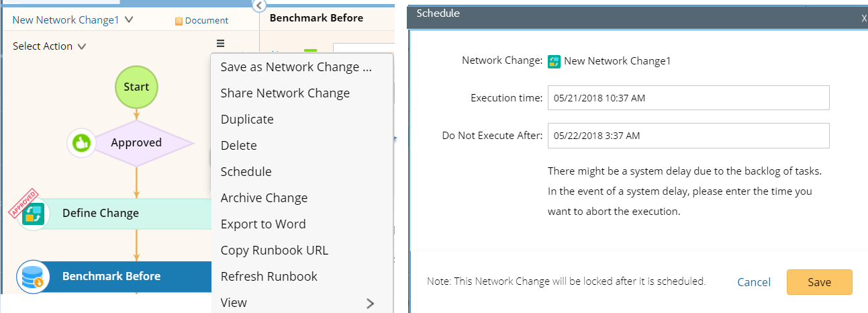Click the Cancel link
The width and height of the screenshot is (868, 313).
point(754,282)
